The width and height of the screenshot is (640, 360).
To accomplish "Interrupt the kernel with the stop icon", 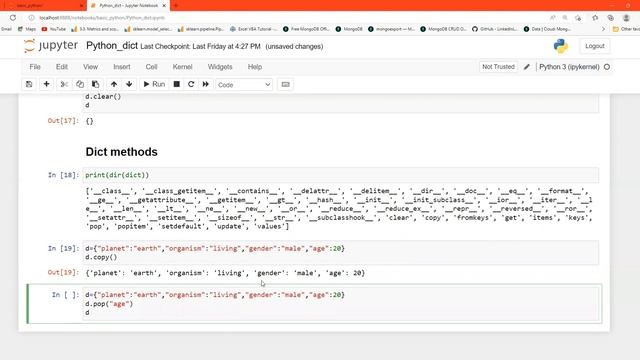I will click(177, 84).
